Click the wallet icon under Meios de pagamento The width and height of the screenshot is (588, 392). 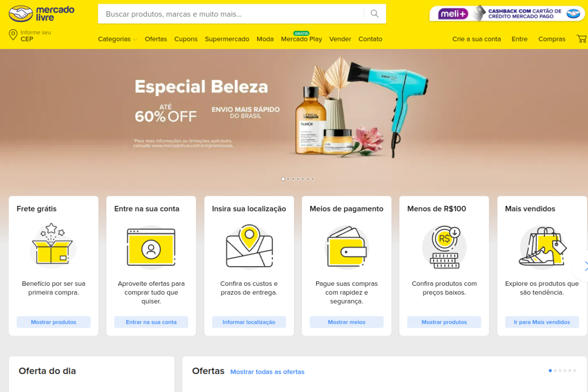click(347, 247)
